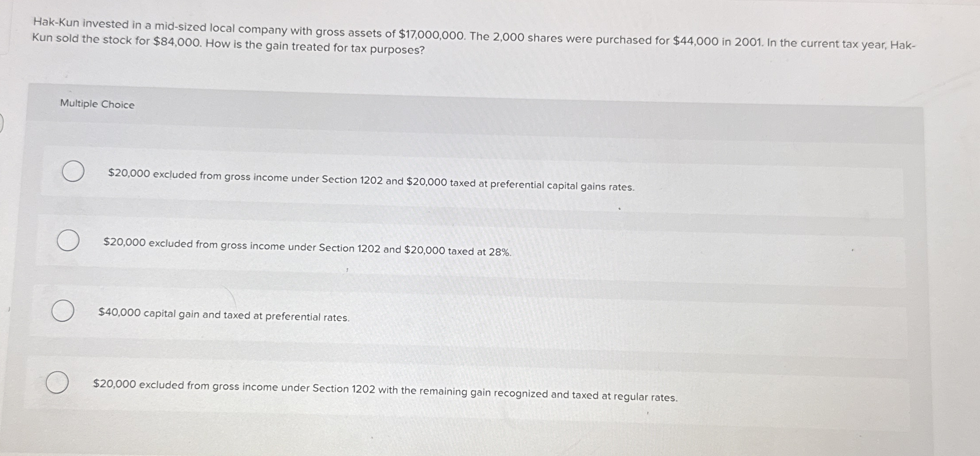Select radio button for preferential capital gains option
980x456 pixels.
[x=73, y=171]
